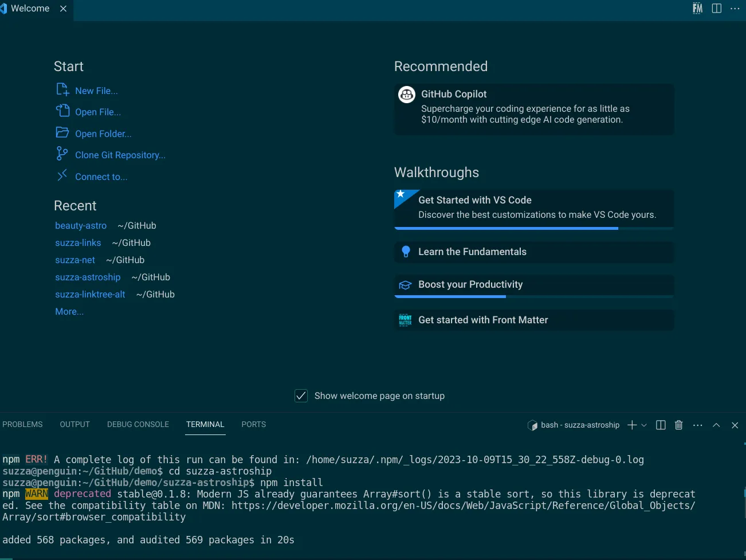
Task: Open terminal panel ellipsis menu
Action: [x=697, y=425]
